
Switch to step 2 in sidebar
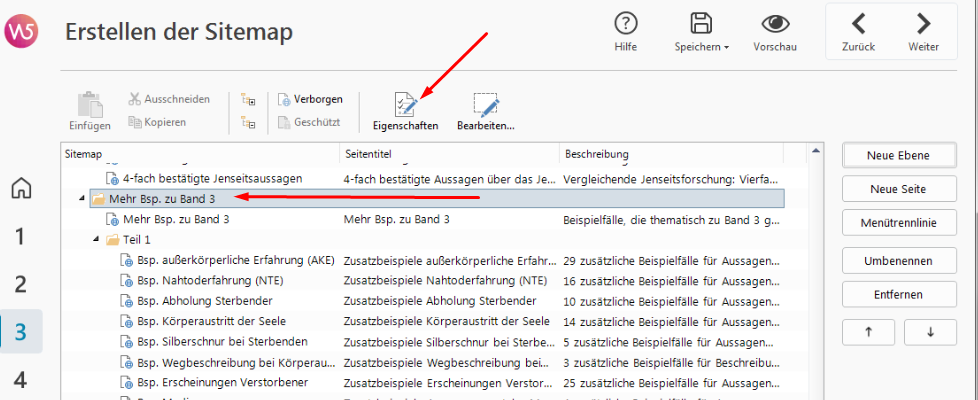click(x=21, y=284)
